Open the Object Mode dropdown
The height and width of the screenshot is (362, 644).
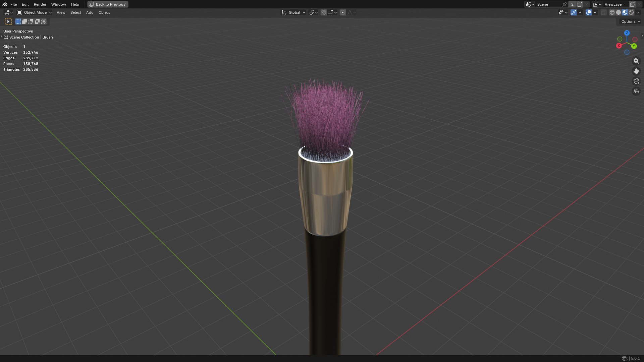(34, 12)
